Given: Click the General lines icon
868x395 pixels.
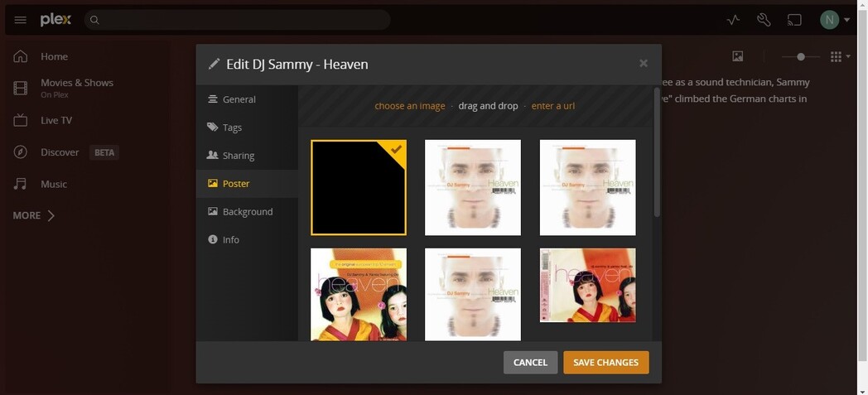Looking at the screenshot, I should tap(213, 99).
